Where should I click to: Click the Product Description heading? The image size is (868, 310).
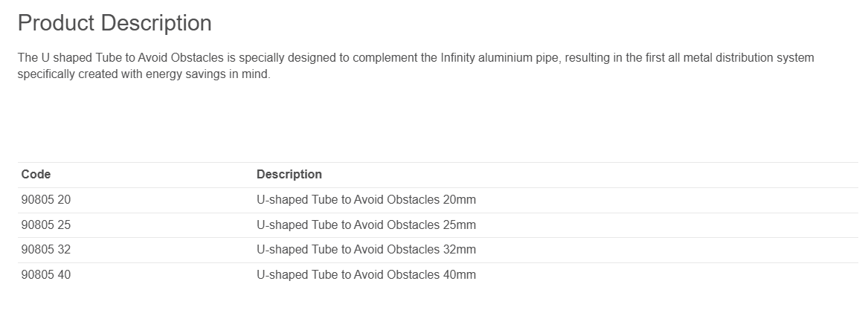pyautogui.click(x=115, y=23)
